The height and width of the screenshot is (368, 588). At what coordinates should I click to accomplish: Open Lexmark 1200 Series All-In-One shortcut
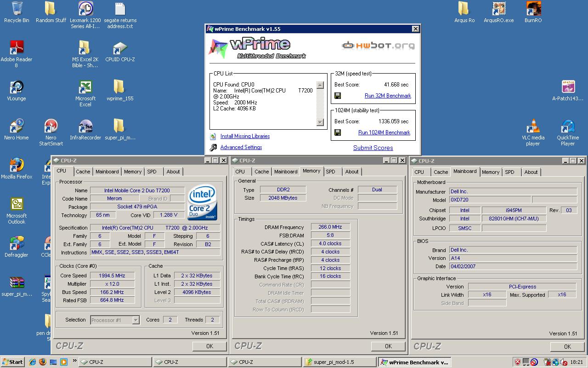(85, 15)
